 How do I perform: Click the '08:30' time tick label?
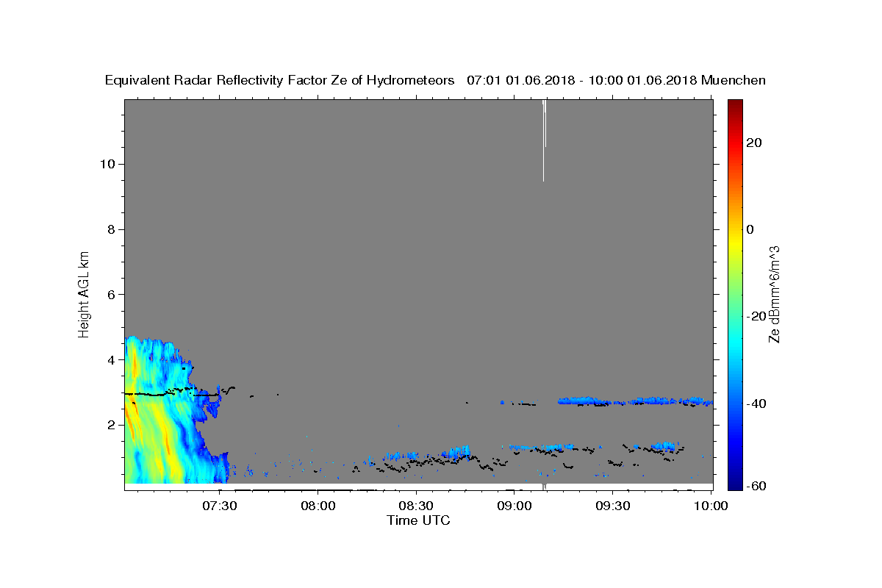(x=417, y=506)
